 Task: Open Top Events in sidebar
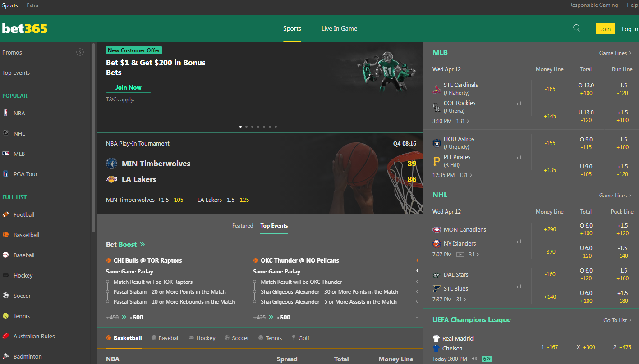[x=16, y=73]
